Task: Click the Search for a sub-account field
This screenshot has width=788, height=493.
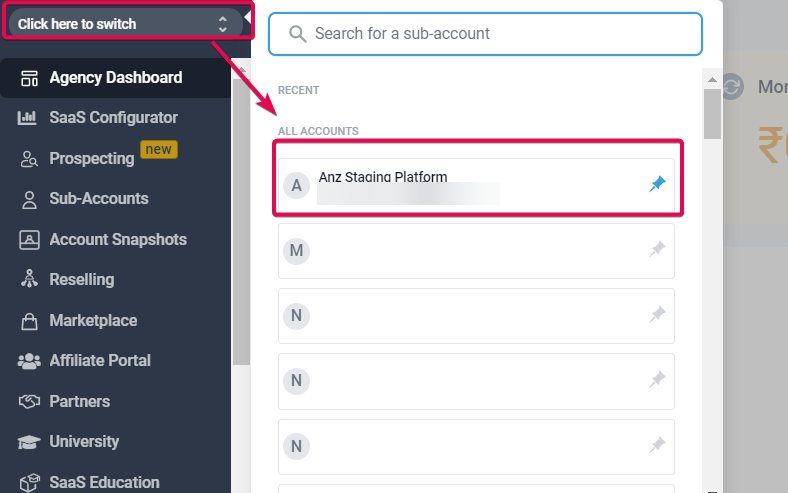Action: pos(485,34)
